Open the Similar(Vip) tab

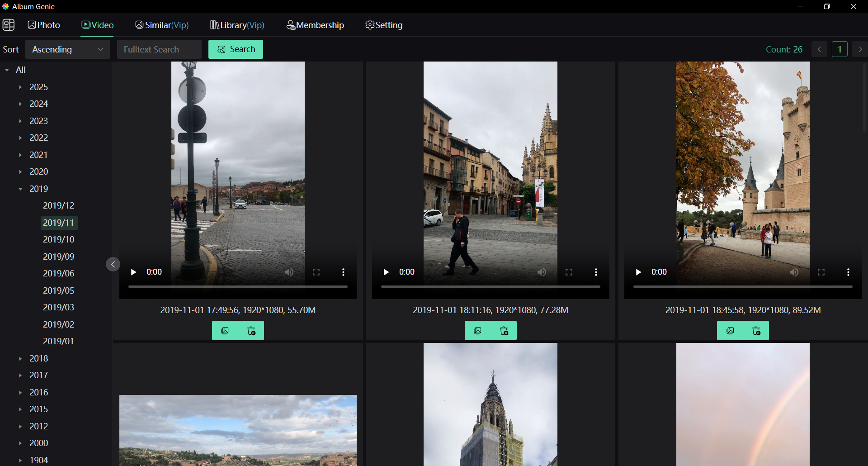tap(162, 25)
